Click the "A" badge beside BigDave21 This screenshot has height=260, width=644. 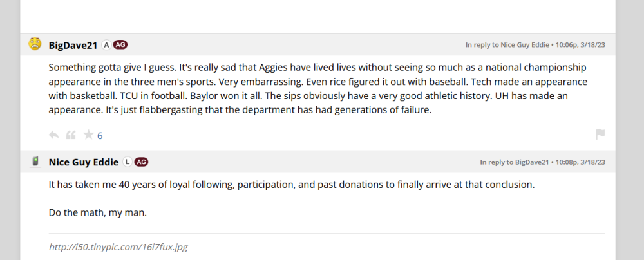[106, 45]
